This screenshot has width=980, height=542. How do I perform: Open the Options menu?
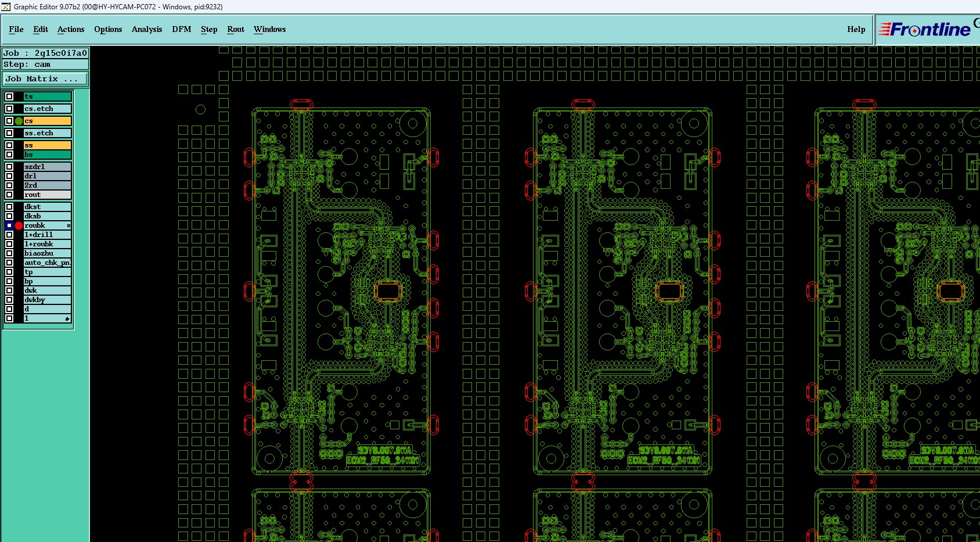click(x=108, y=29)
